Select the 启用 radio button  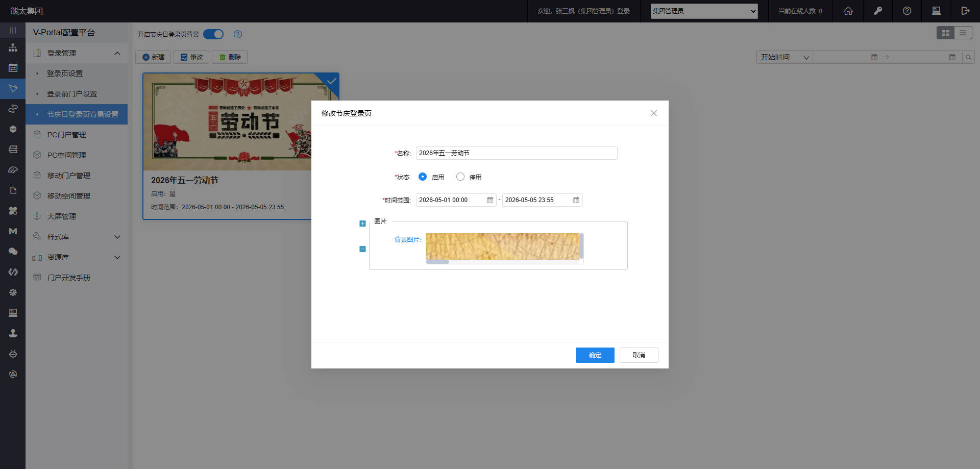423,177
